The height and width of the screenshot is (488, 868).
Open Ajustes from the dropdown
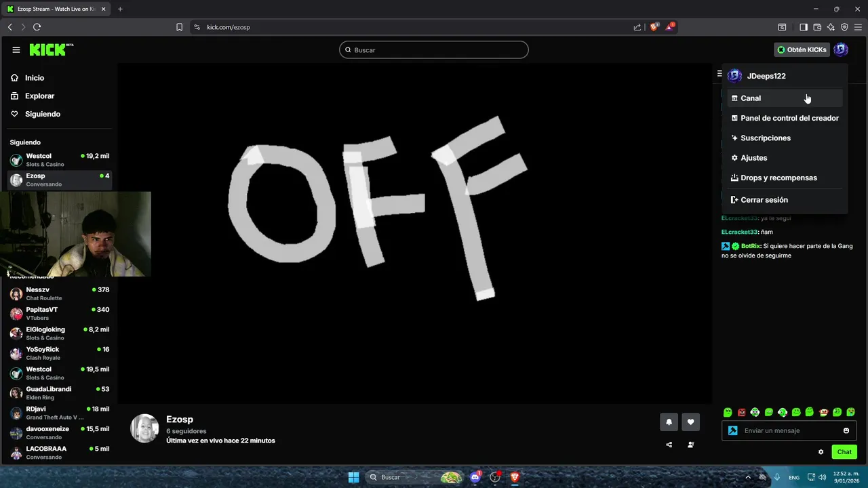(785, 158)
